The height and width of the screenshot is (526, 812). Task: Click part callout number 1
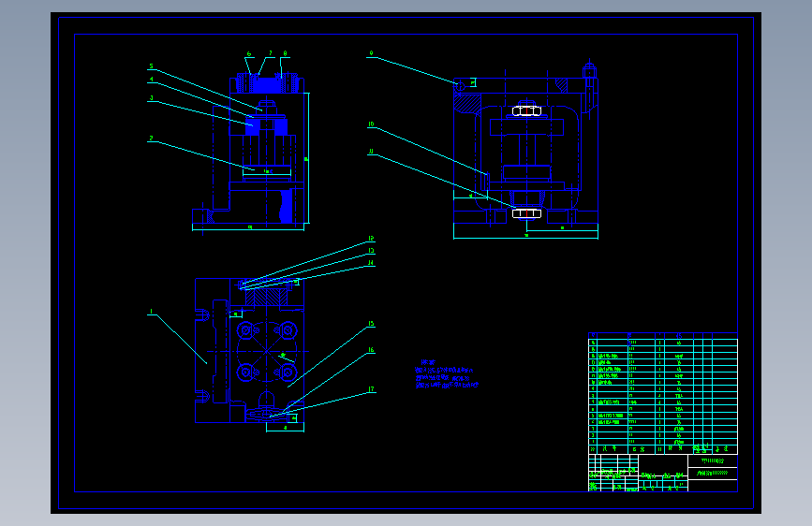tap(151, 312)
